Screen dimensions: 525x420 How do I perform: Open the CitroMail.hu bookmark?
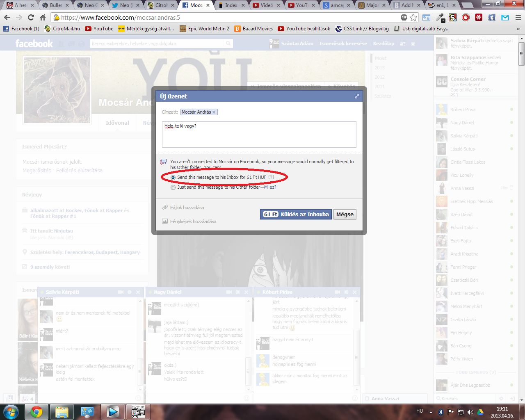point(62,29)
